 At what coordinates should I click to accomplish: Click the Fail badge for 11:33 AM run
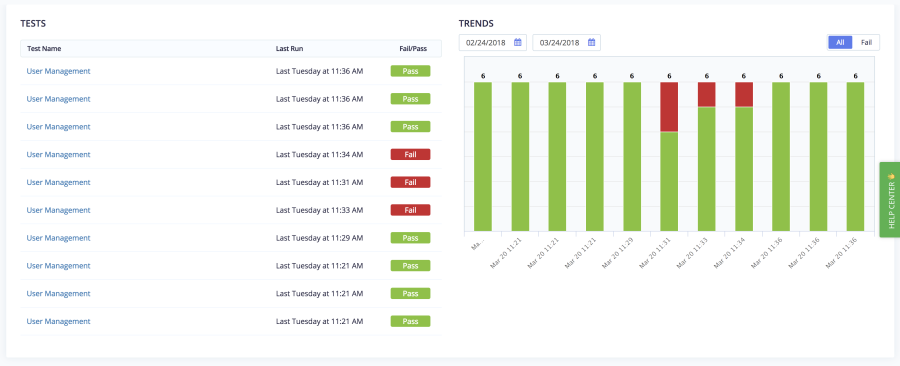tap(410, 210)
